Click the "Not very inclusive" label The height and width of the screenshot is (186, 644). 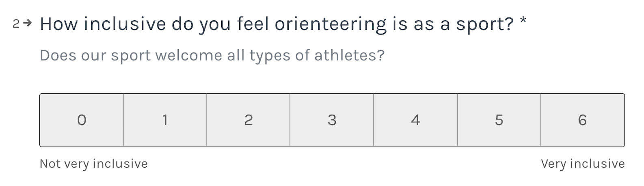coord(93,164)
